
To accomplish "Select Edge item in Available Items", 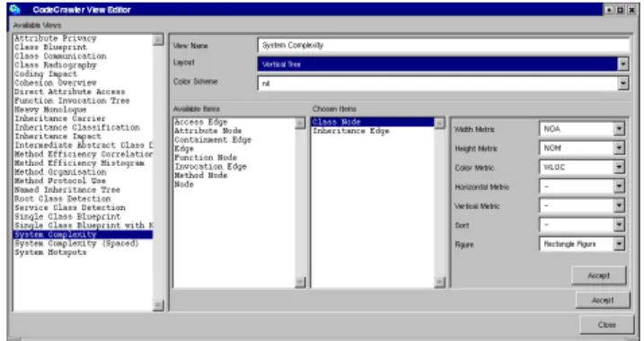I will [184, 149].
